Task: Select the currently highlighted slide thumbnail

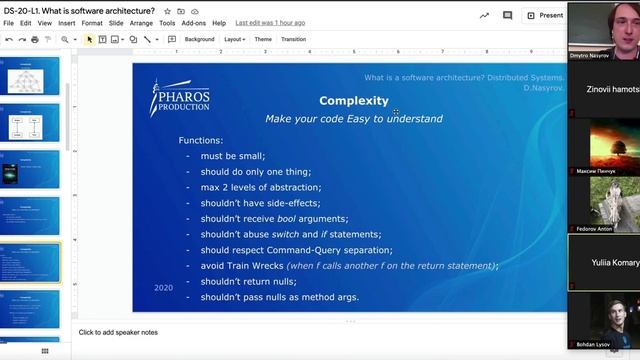Action: click(x=30, y=263)
